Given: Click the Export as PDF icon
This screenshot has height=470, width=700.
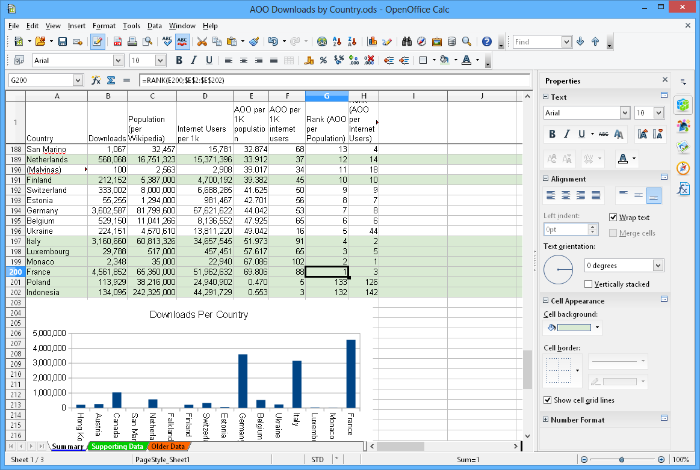Looking at the screenshot, I should (117, 42).
